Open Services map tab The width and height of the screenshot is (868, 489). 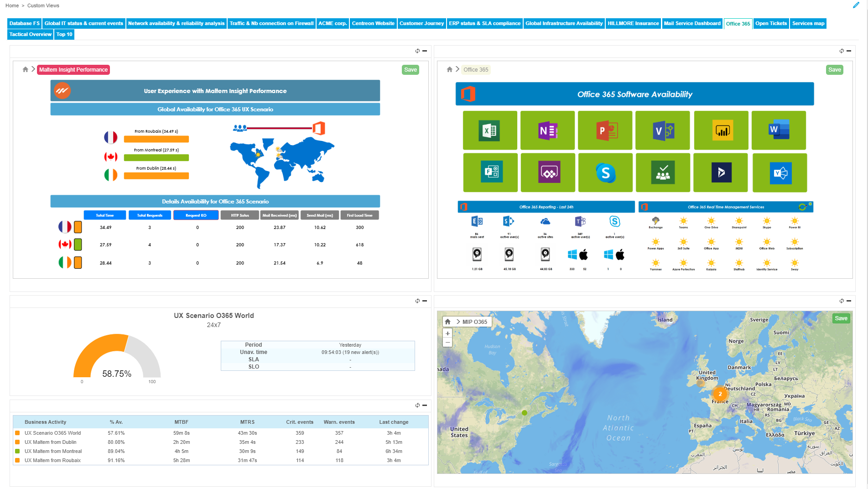coord(808,23)
